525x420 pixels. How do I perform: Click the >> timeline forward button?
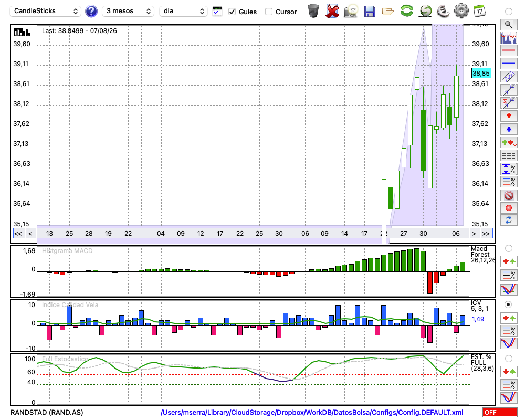(486, 234)
